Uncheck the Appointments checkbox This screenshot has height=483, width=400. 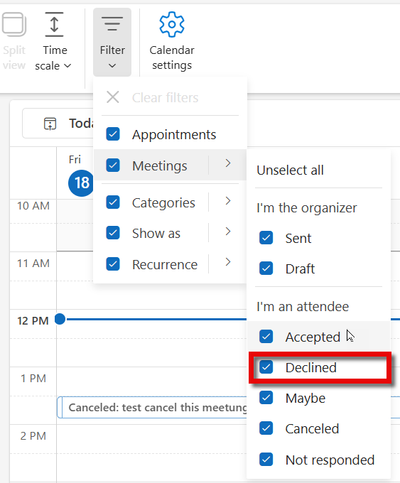(113, 134)
